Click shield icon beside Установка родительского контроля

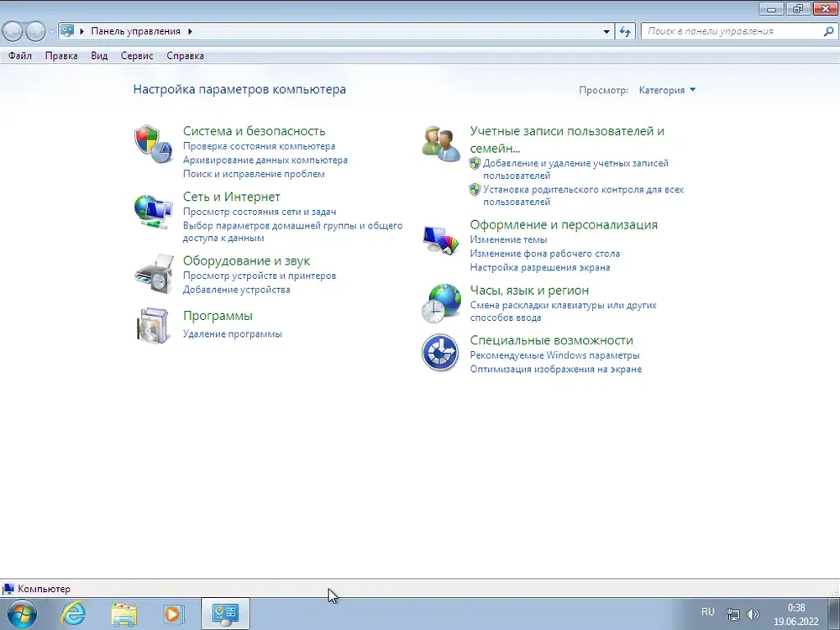click(x=475, y=190)
